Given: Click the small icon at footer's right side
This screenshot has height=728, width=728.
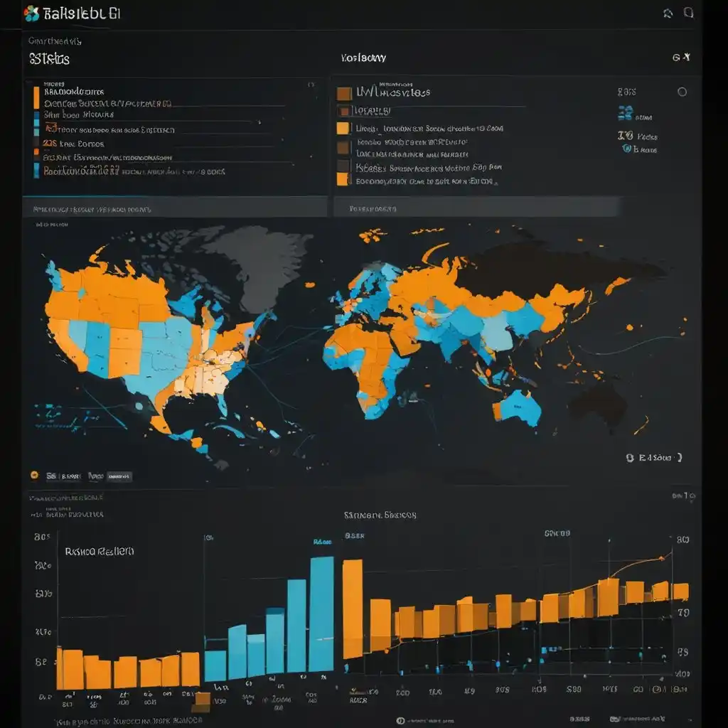Looking at the screenshot, I should click(615, 719).
